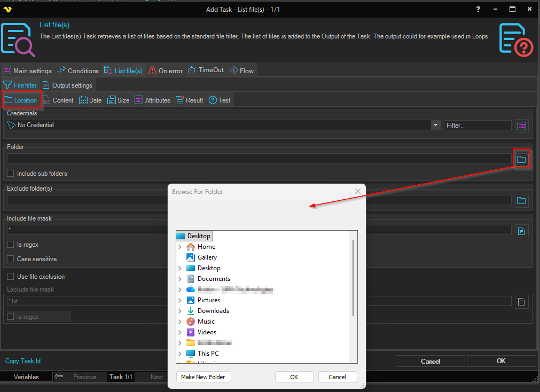Click Make New Folder button

tap(203, 377)
